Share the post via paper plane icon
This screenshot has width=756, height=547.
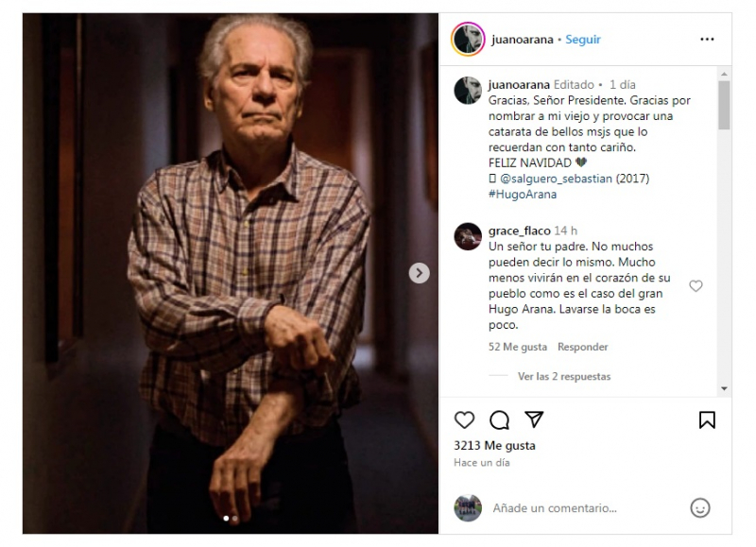pos(534,419)
